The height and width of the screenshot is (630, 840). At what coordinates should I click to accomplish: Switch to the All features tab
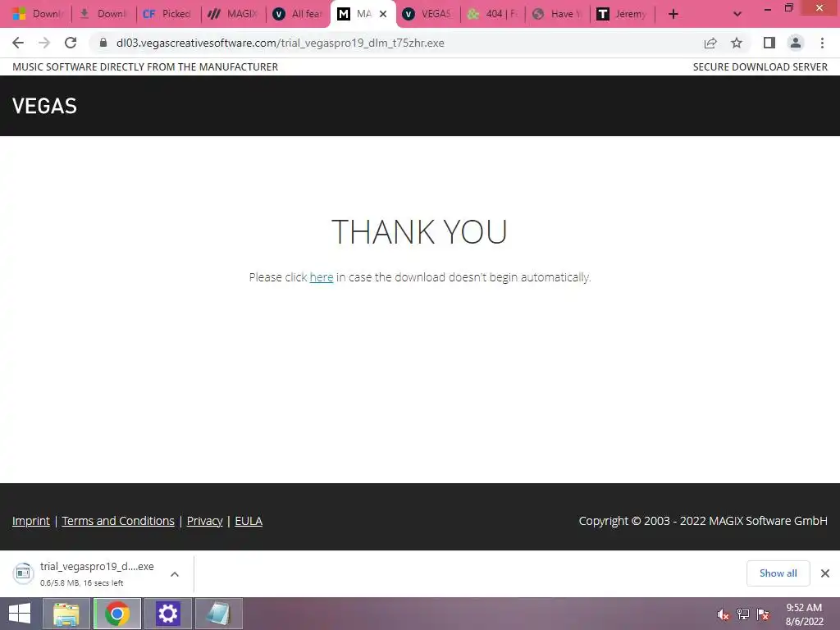point(297,14)
